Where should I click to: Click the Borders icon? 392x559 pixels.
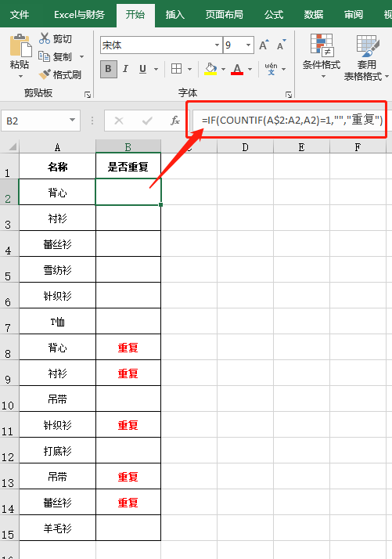point(176,68)
